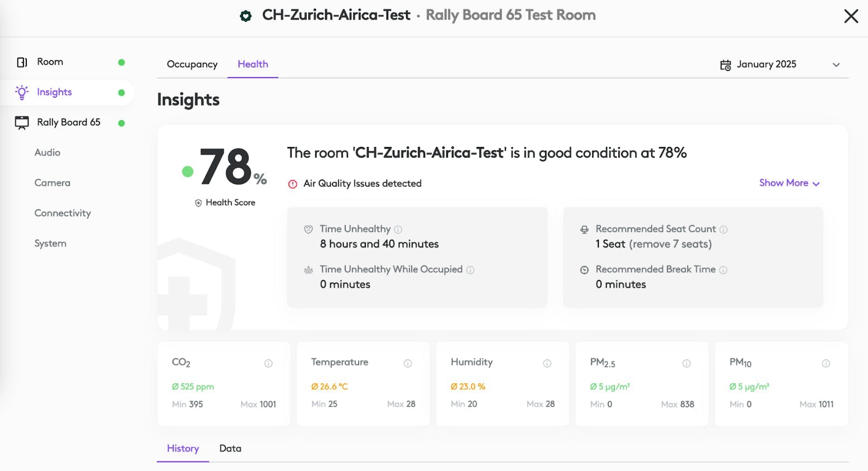The height and width of the screenshot is (471, 868).
Task: Select the History tab
Action: [x=183, y=448]
